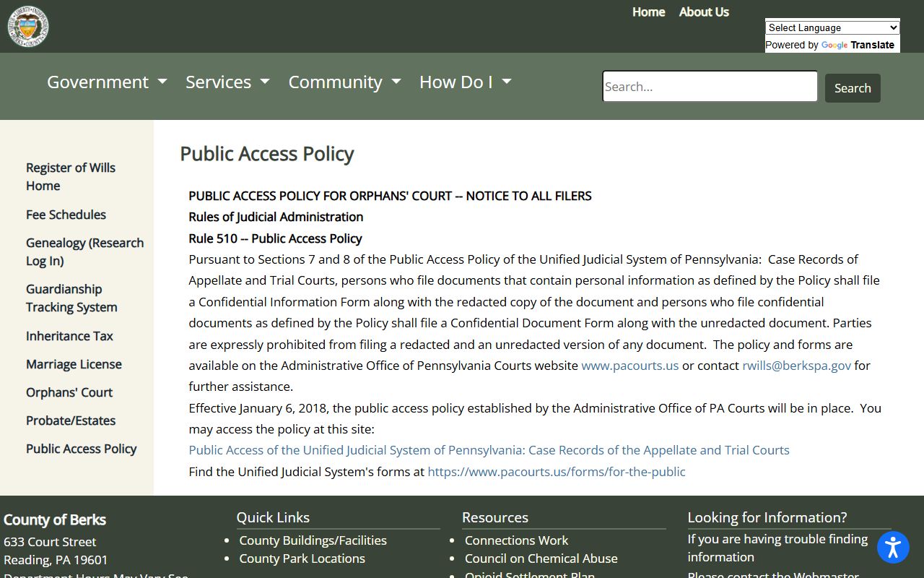
Task: Email rwills@berkspa.gov link
Action: coord(796,366)
